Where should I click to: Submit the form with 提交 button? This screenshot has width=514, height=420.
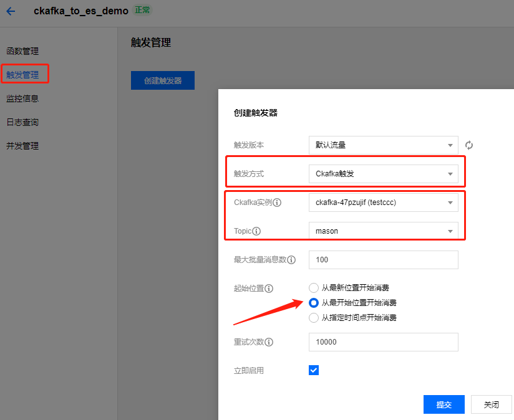(x=444, y=404)
